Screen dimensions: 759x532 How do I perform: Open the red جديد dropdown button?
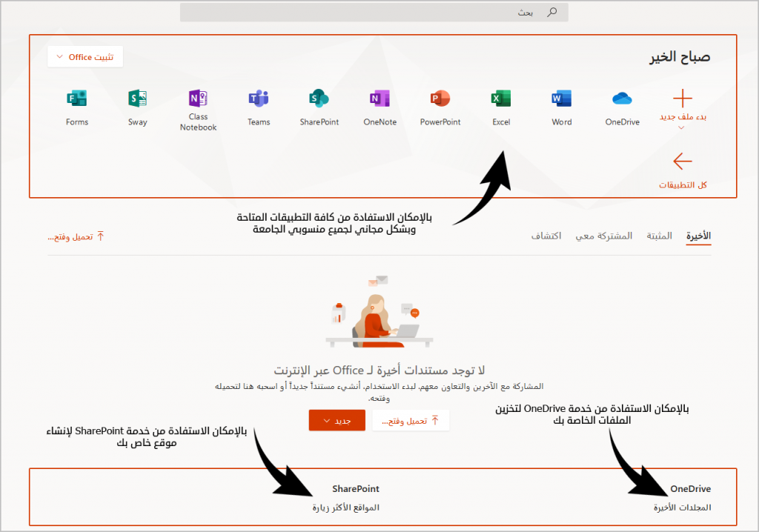point(337,421)
